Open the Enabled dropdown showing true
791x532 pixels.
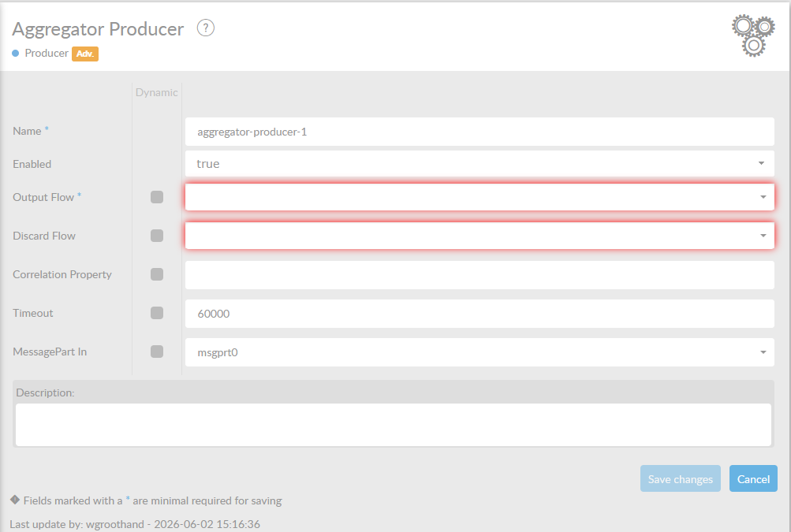[x=479, y=163]
